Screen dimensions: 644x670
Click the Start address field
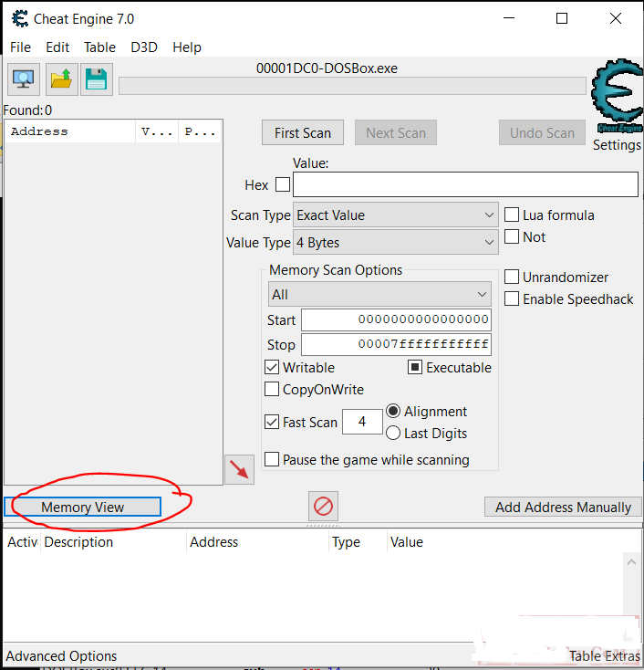(x=396, y=319)
